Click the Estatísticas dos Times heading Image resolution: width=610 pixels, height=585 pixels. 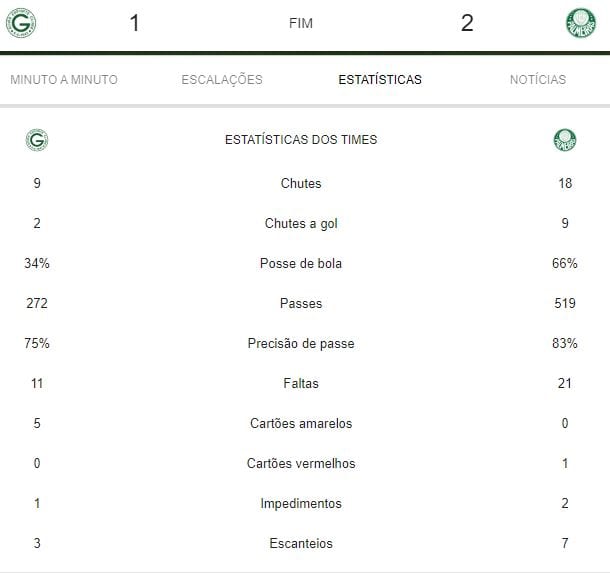click(301, 140)
